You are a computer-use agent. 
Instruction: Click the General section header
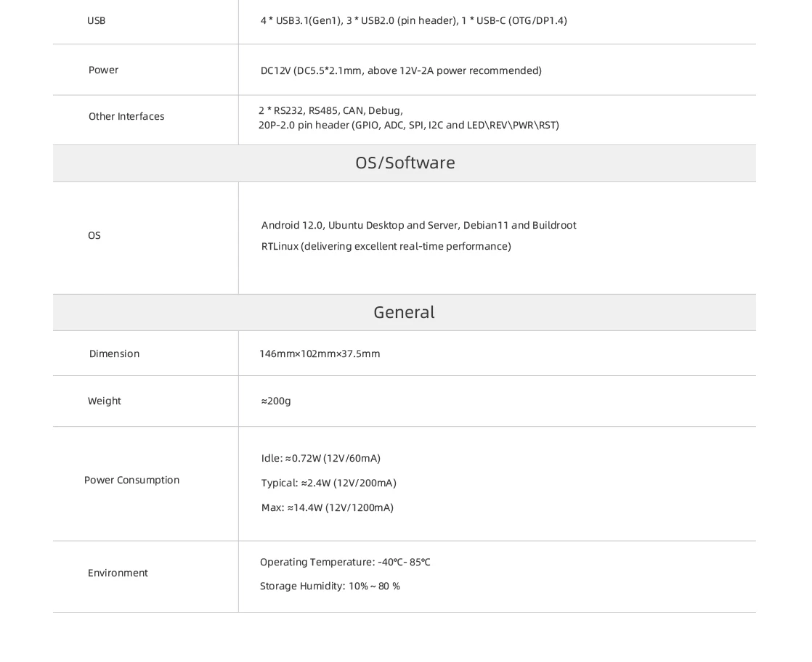tap(404, 312)
